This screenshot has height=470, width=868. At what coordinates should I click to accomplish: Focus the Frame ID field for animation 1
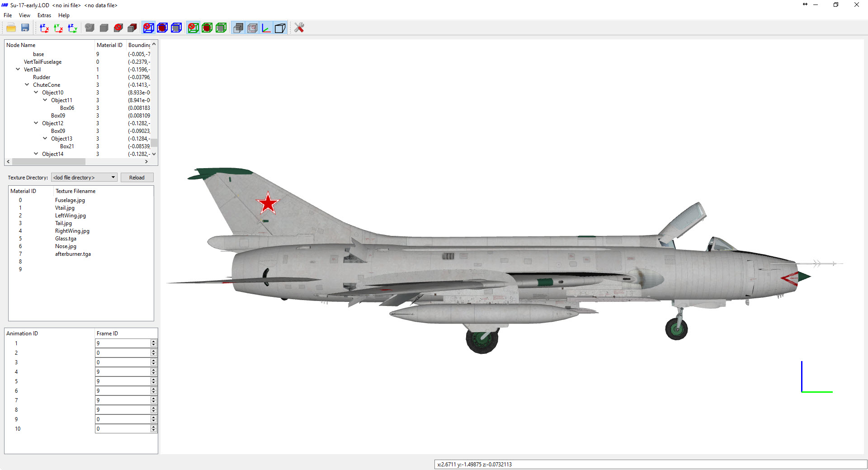[x=123, y=343]
